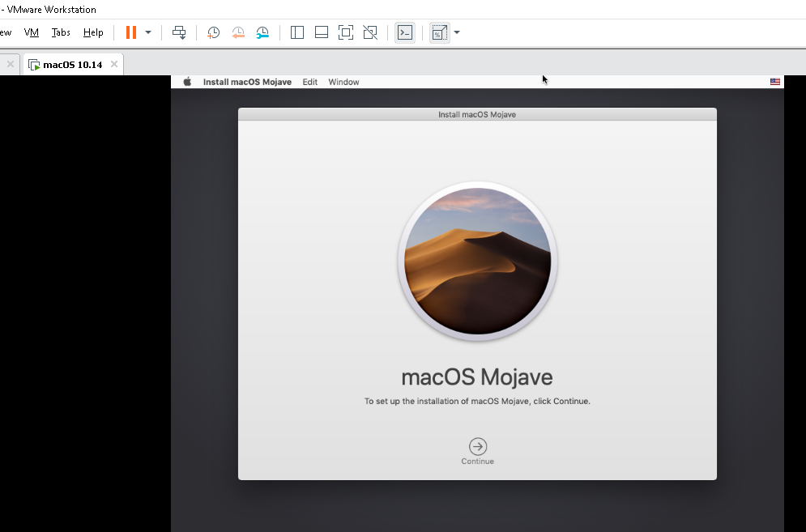Image resolution: width=806 pixels, height=532 pixels.
Task: Pause the virtual machine
Action: tap(131, 32)
